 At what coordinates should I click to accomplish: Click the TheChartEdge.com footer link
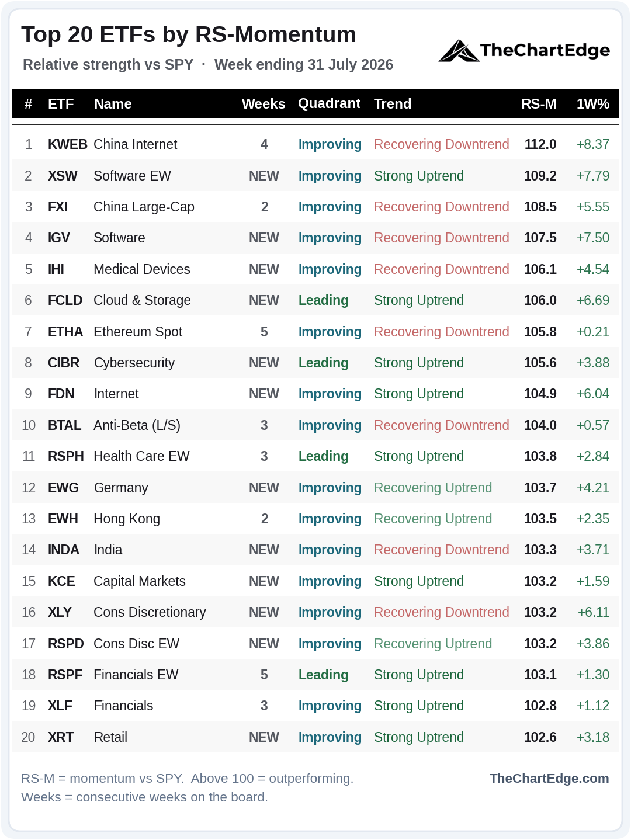coord(549,778)
